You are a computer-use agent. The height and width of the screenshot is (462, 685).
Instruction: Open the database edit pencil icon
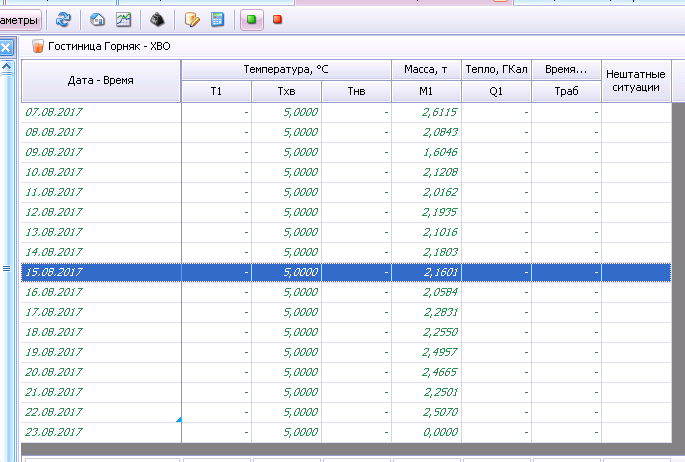(192, 20)
